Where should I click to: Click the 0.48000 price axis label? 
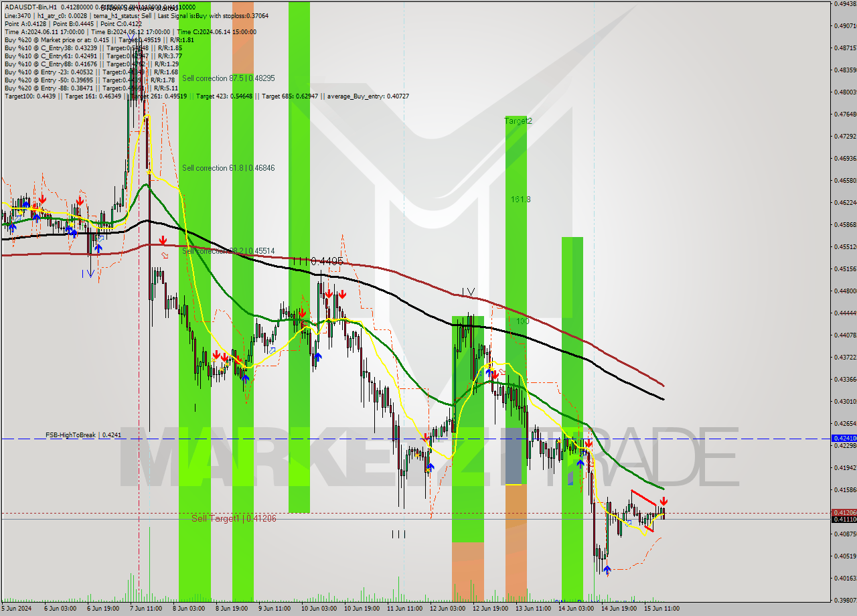point(844,92)
